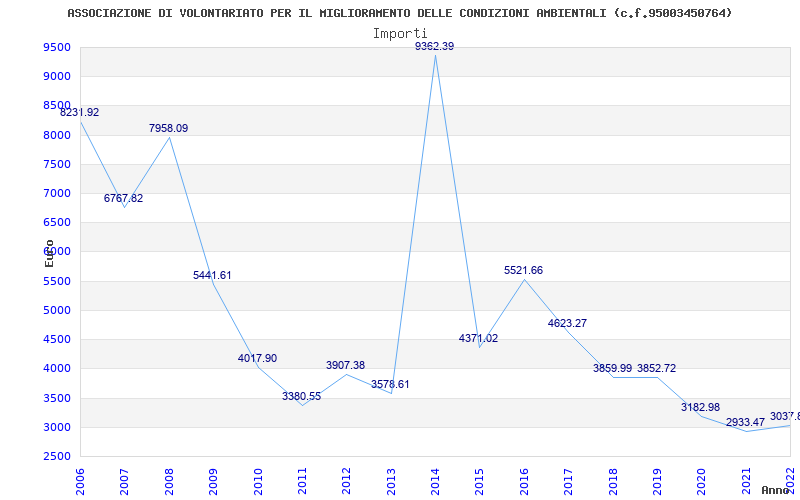Select the data label 3182.98
Viewport: 800px width, 500px height.
(x=701, y=408)
